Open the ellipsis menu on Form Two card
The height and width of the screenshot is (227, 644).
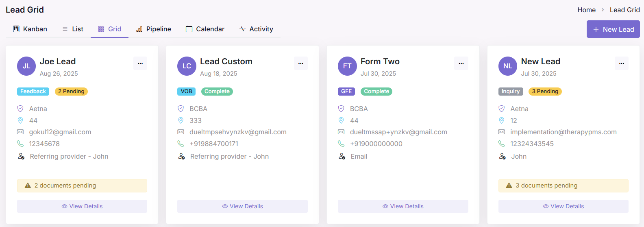pyautogui.click(x=461, y=63)
